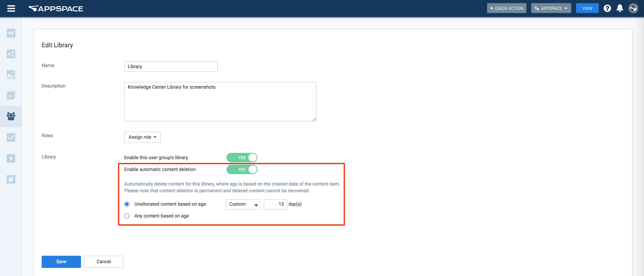Select Any content based on age
This screenshot has height=276, width=644.
click(x=127, y=216)
